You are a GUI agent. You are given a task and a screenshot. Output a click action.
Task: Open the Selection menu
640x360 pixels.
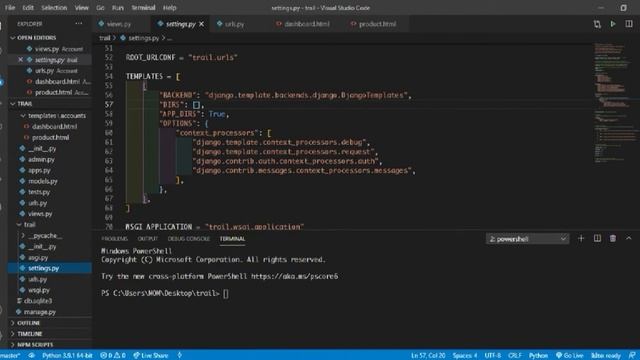(54, 8)
